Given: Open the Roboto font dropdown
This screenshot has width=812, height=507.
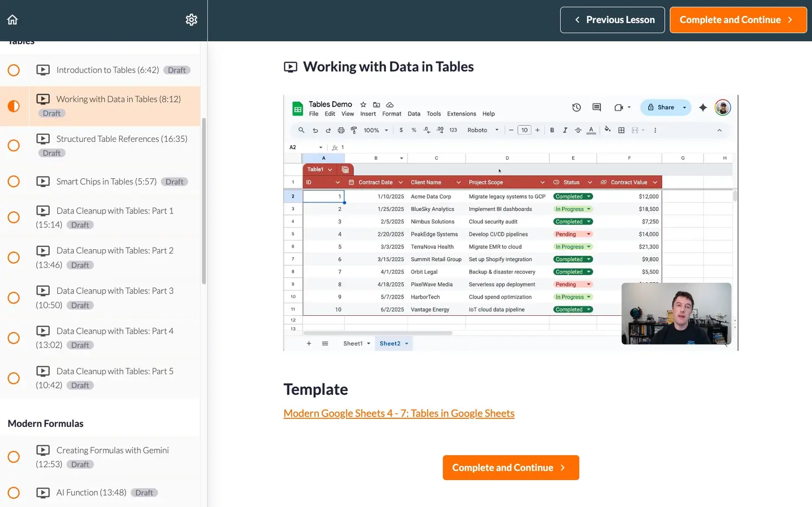Looking at the screenshot, I should click(482, 130).
